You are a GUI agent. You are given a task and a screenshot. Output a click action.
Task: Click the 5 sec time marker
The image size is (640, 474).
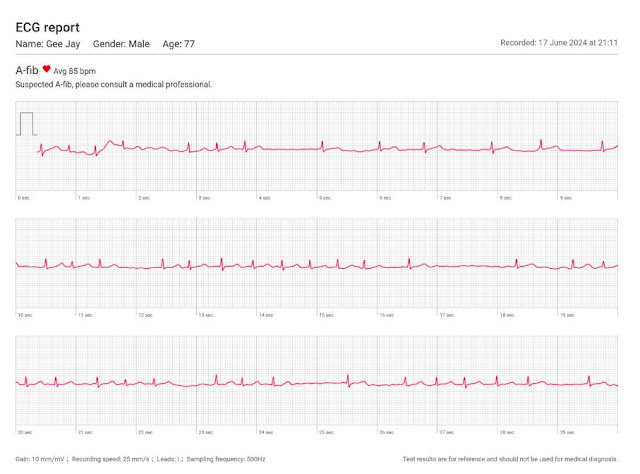coord(324,198)
